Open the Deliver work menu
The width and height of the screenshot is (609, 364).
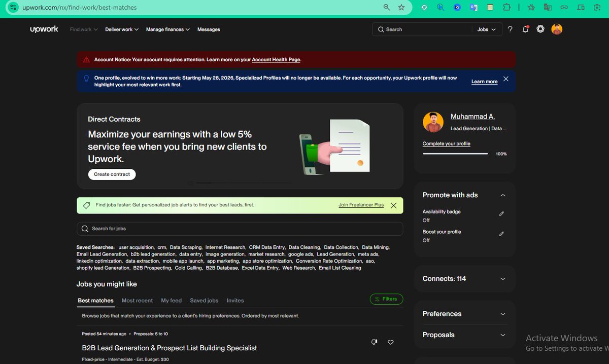tap(122, 29)
